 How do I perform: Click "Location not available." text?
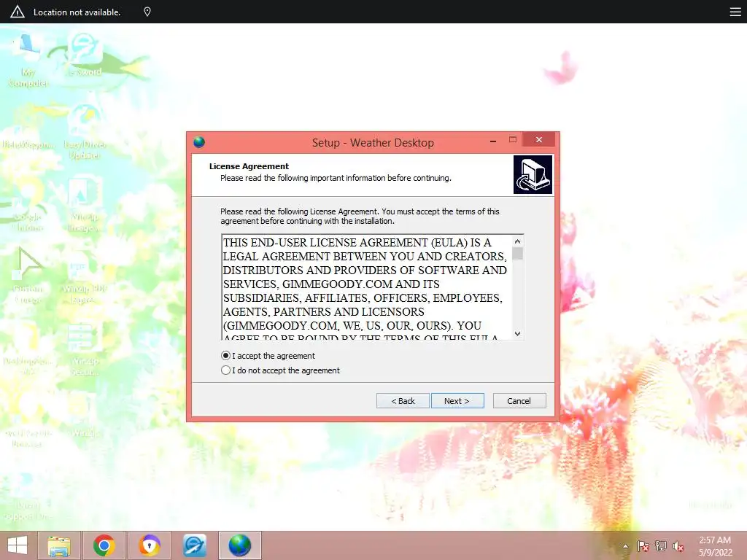(x=77, y=12)
